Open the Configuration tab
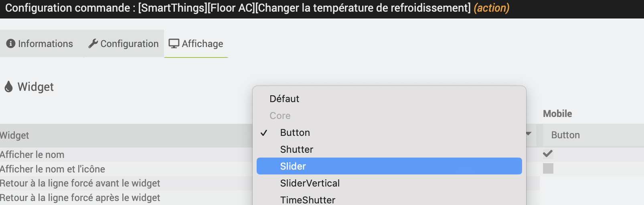This screenshot has height=205, width=644. 124,43
